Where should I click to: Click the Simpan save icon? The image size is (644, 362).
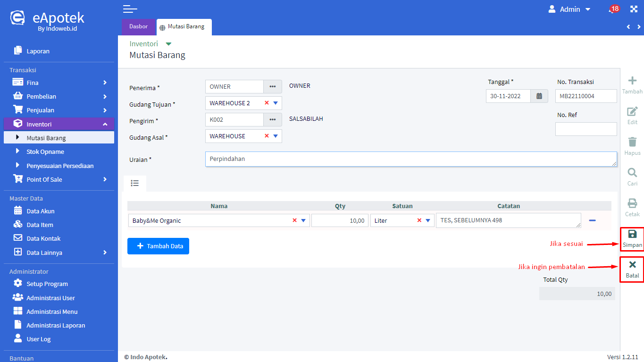(632, 238)
